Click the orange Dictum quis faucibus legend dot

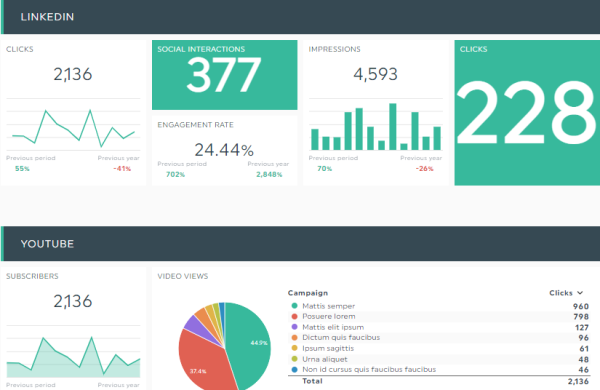click(294, 338)
